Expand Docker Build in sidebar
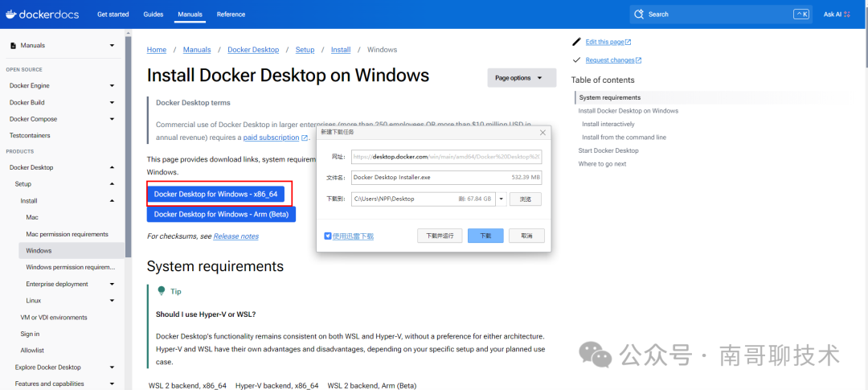This screenshot has height=390, width=868. click(x=113, y=102)
